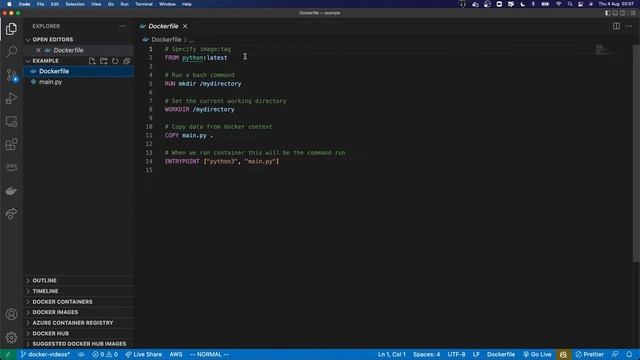Screen dimensions: 640x360
Task: Expand the TIMELINE section
Action: tap(78, 291)
